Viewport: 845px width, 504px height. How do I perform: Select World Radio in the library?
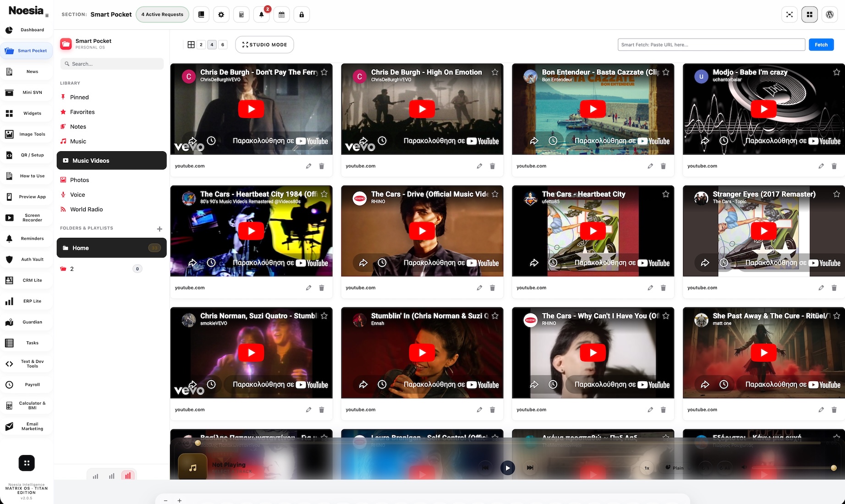[x=86, y=209]
